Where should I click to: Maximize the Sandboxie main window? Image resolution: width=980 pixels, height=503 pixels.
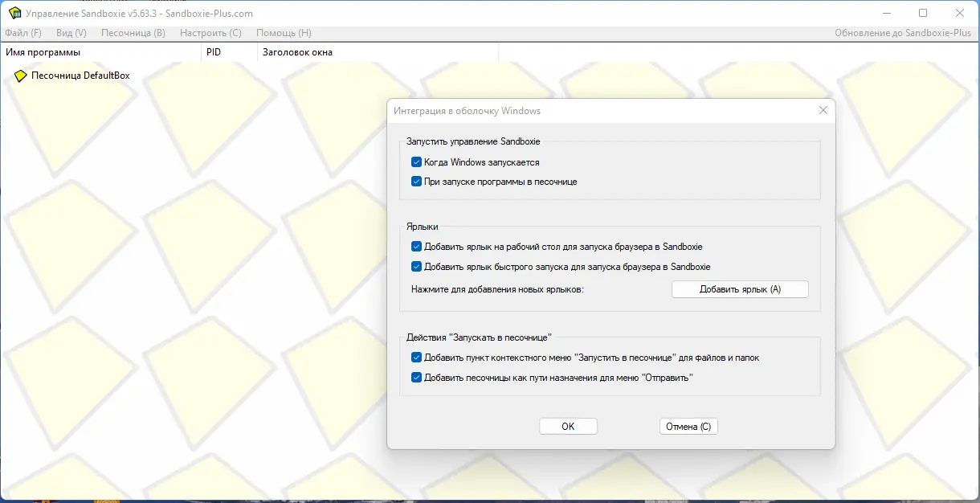point(923,13)
